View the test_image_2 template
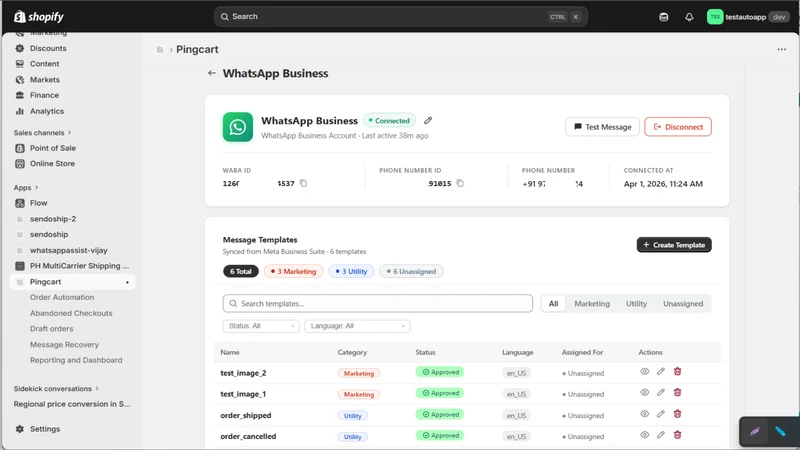 point(644,372)
